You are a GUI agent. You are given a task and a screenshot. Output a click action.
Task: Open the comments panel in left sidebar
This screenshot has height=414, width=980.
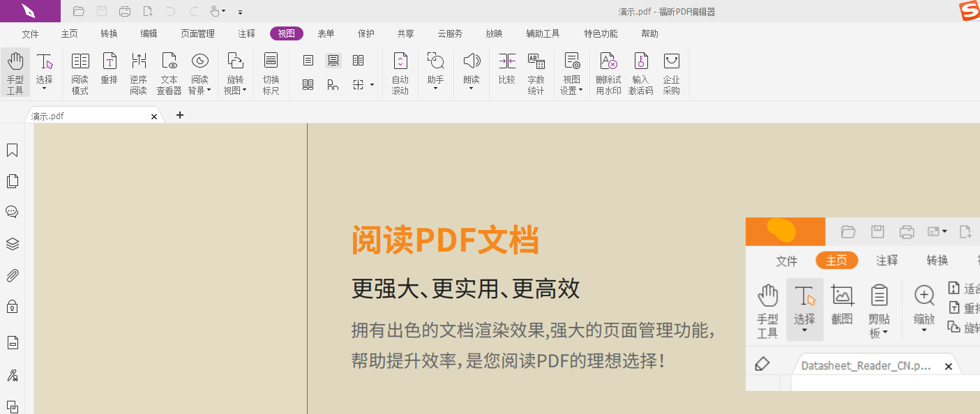click(12, 212)
